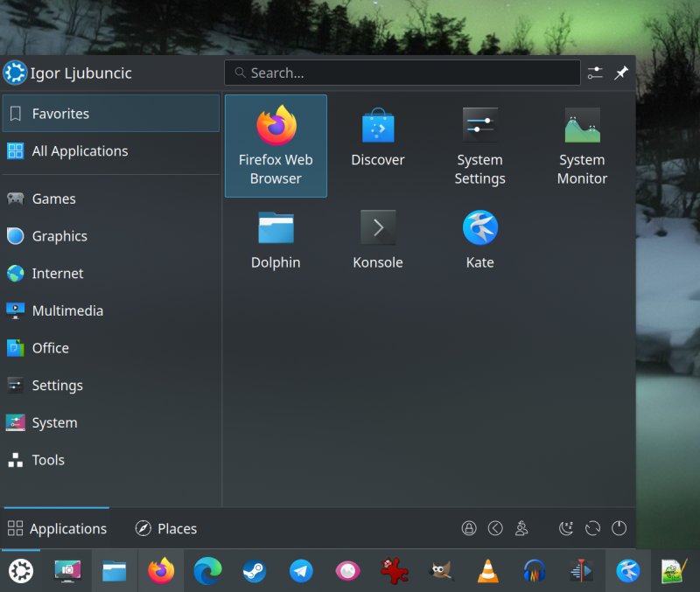Select All Applications category
The width and height of the screenshot is (700, 592).
coord(80,151)
